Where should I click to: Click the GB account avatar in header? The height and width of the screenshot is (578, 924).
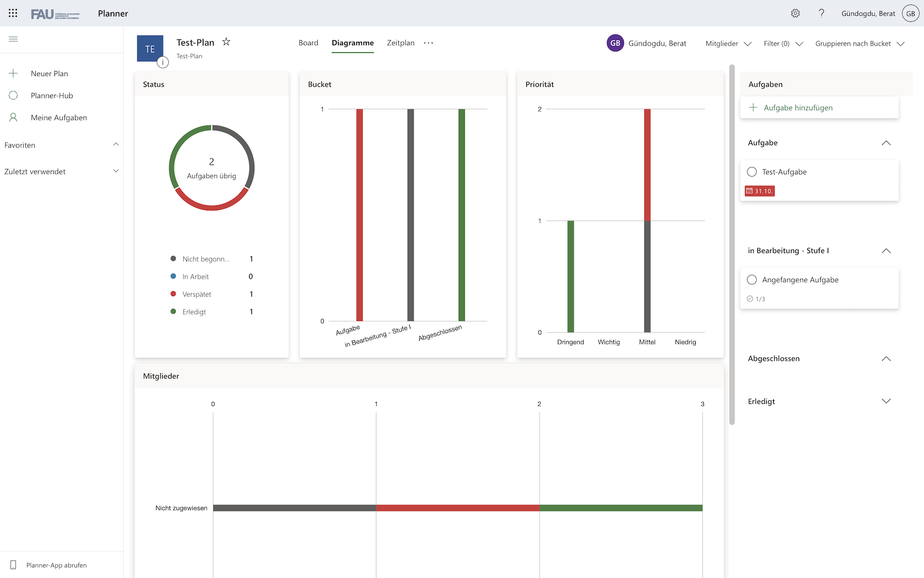[911, 13]
